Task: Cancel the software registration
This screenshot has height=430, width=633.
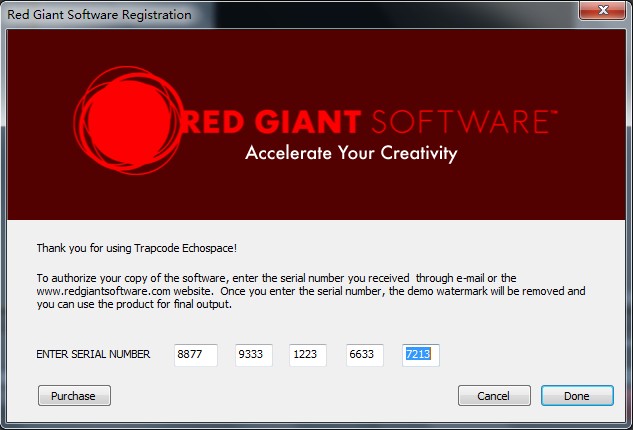Action: coord(494,396)
